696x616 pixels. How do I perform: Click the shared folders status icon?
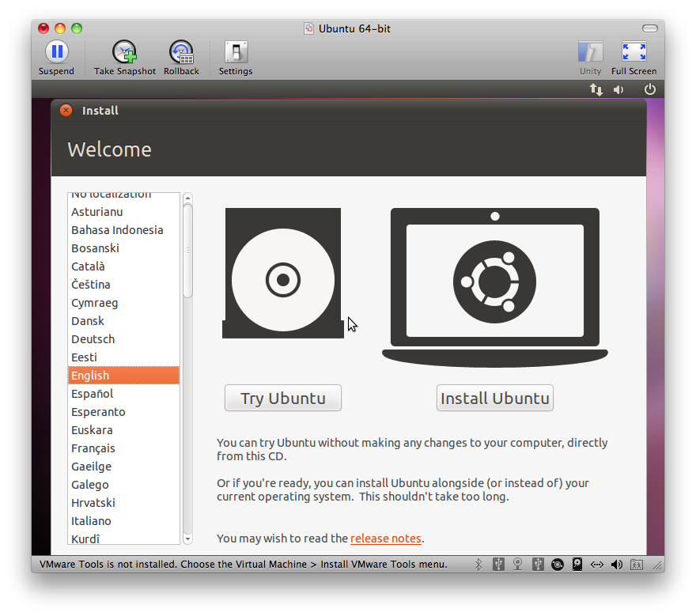pyautogui.click(x=637, y=565)
